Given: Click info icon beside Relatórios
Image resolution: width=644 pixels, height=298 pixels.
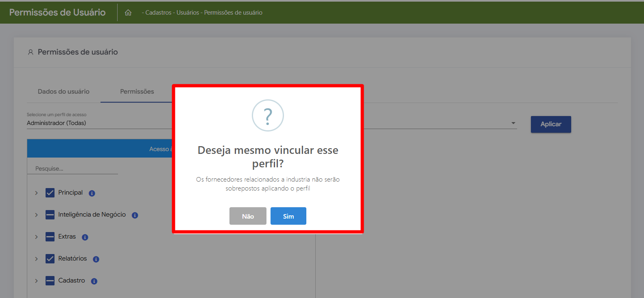Looking at the screenshot, I should pyautogui.click(x=96, y=259).
